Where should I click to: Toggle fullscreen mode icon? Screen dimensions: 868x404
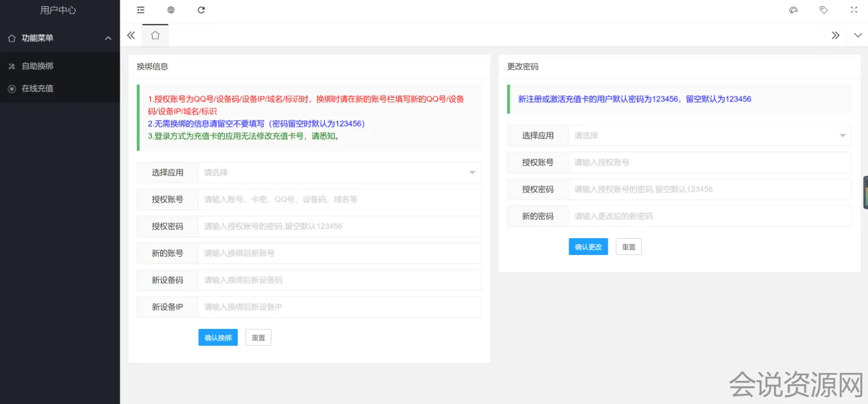point(854,10)
